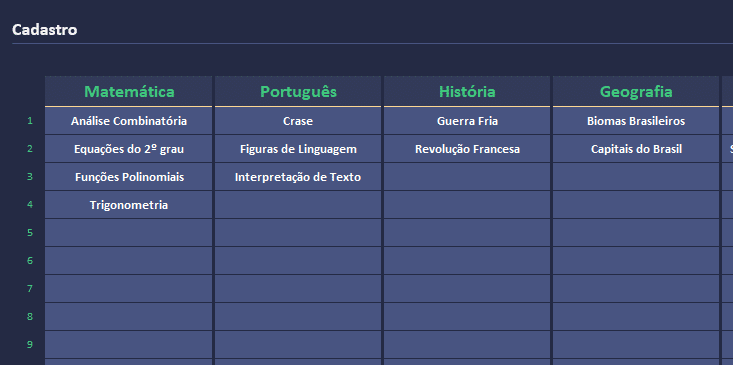The width and height of the screenshot is (733, 365).
Task: Select the Guerra Fria cell
Action: (x=467, y=121)
